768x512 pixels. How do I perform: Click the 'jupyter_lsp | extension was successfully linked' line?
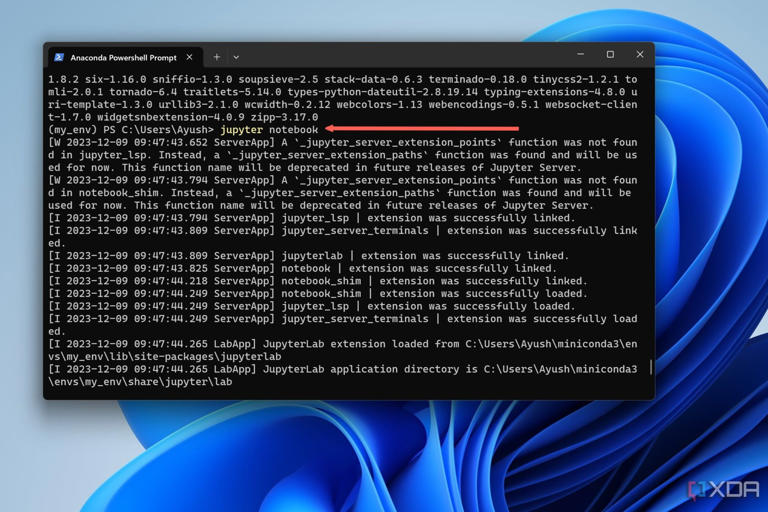tap(312, 218)
